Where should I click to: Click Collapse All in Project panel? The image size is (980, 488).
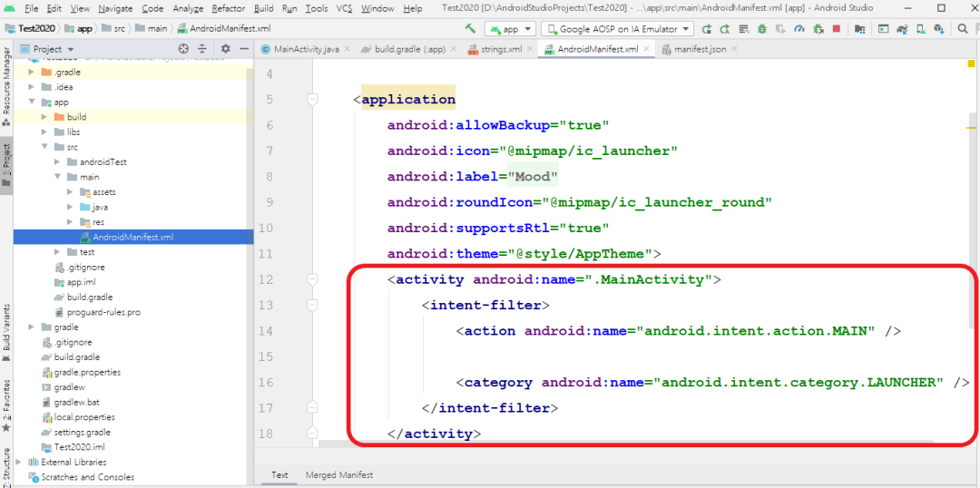(203, 49)
